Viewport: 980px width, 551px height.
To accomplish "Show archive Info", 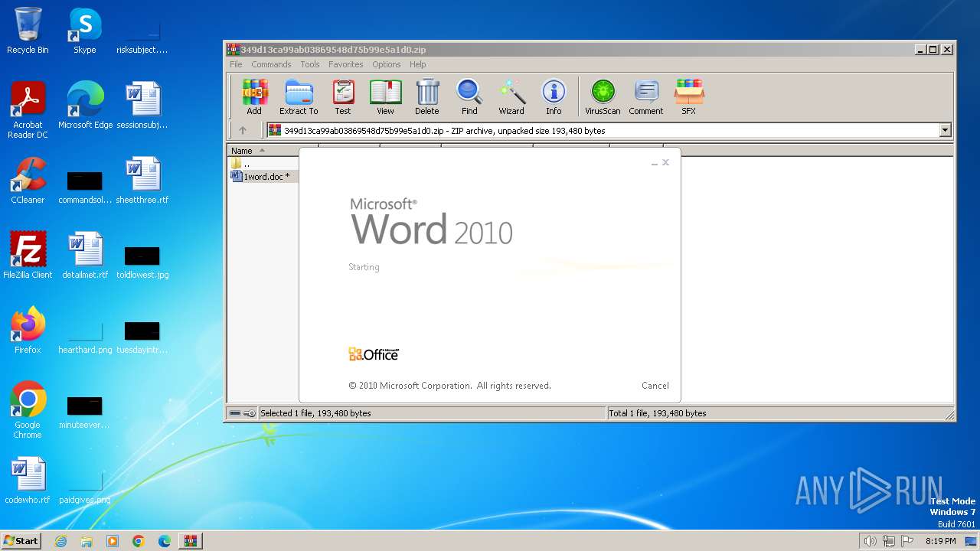I will (x=554, y=97).
